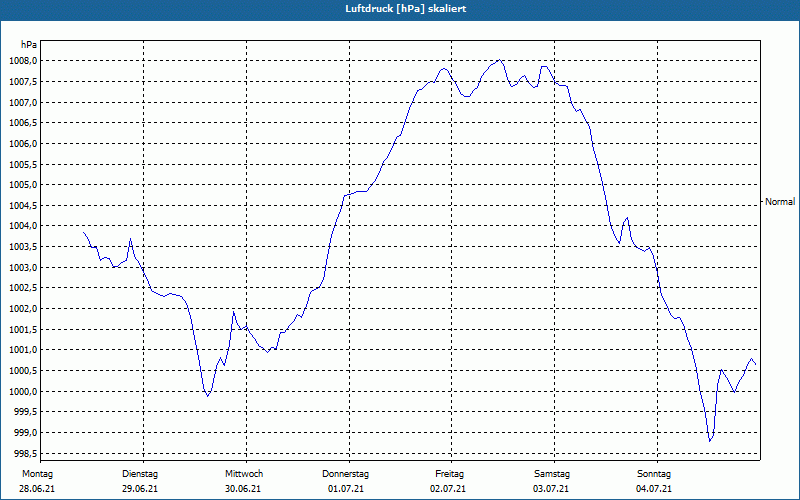Image resolution: width=800 pixels, height=500 pixels.
Task: Select the 1001,5 y-axis label
Action: click(23, 330)
